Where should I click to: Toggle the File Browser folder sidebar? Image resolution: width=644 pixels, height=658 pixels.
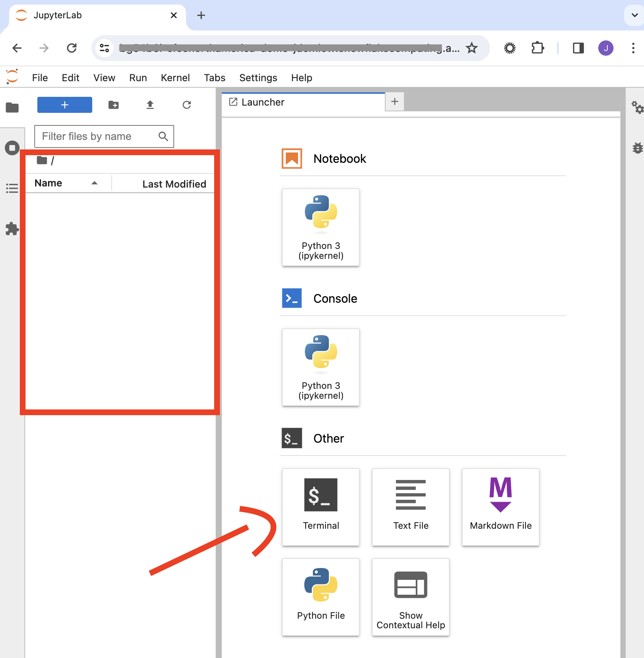[x=12, y=108]
